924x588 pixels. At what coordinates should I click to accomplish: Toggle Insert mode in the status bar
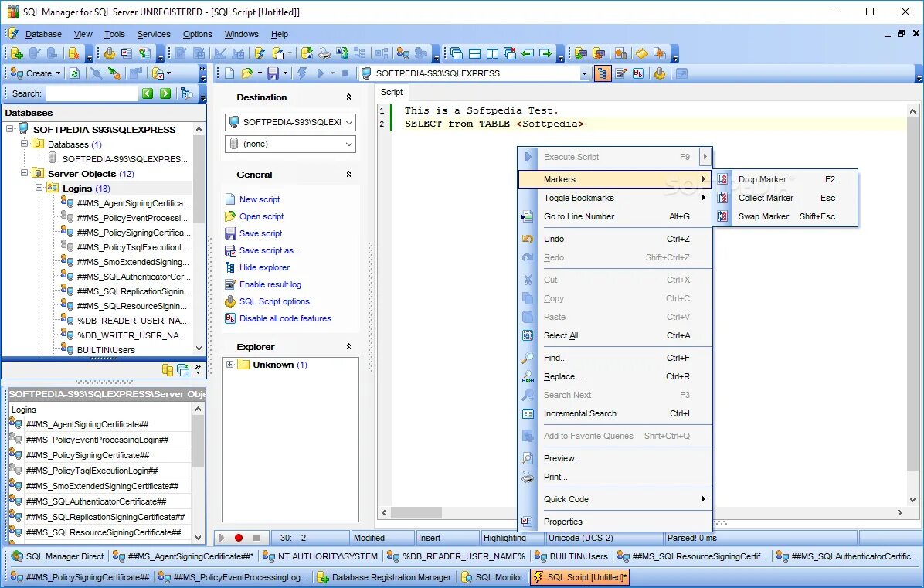pos(447,538)
